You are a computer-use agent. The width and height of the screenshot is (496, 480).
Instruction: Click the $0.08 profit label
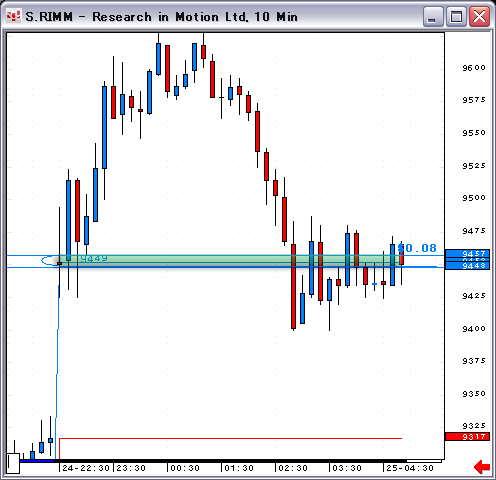tap(417, 248)
